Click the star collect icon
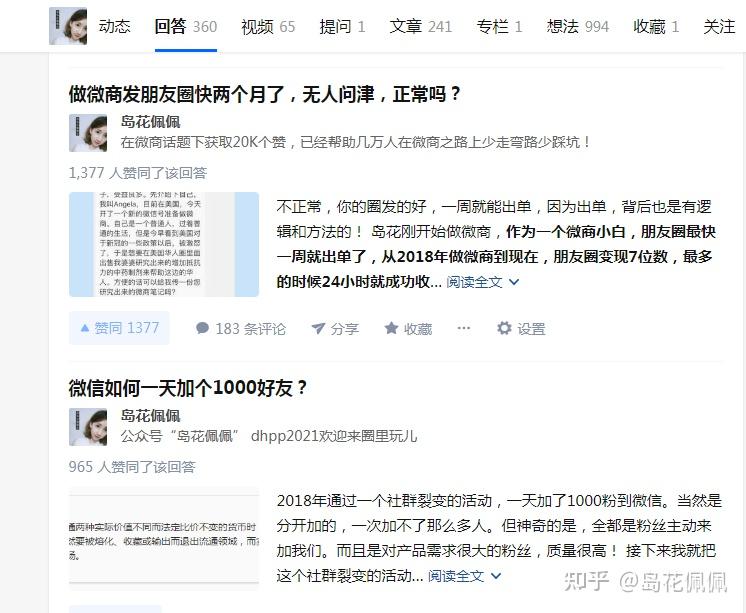Screen dimensions: 746x613 (x=391, y=328)
